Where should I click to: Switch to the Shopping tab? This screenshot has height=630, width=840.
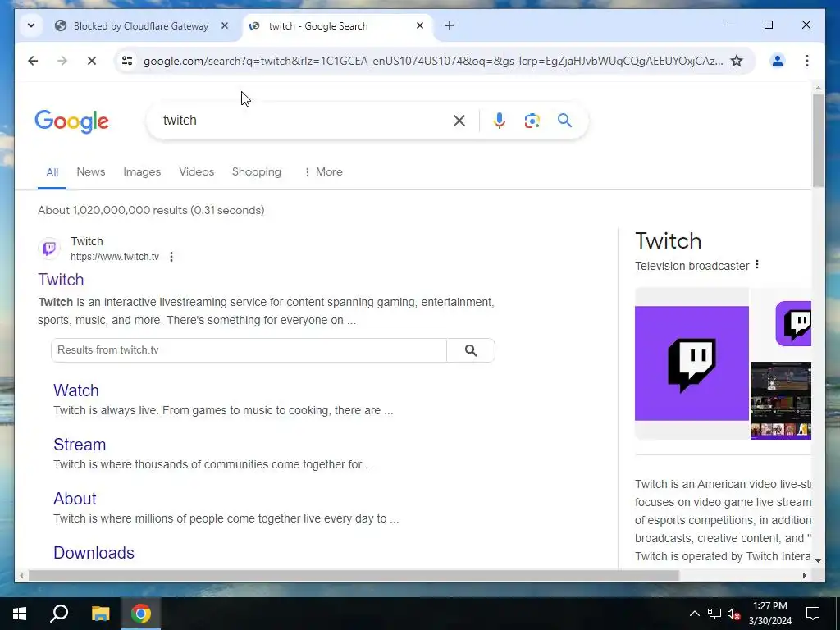tap(257, 172)
